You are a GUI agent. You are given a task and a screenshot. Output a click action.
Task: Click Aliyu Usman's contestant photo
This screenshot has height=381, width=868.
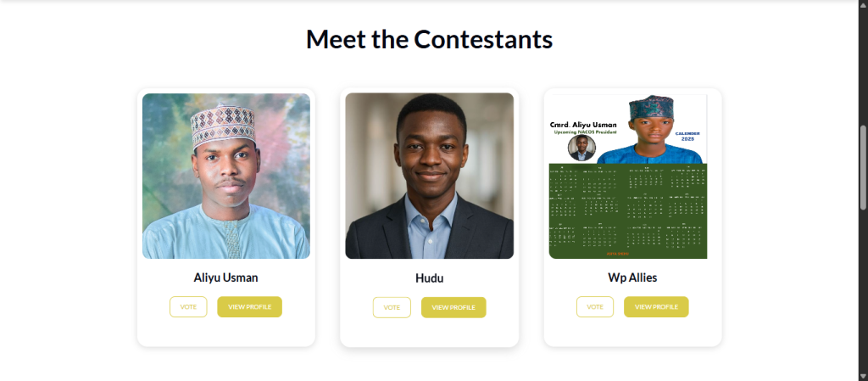[225, 176]
